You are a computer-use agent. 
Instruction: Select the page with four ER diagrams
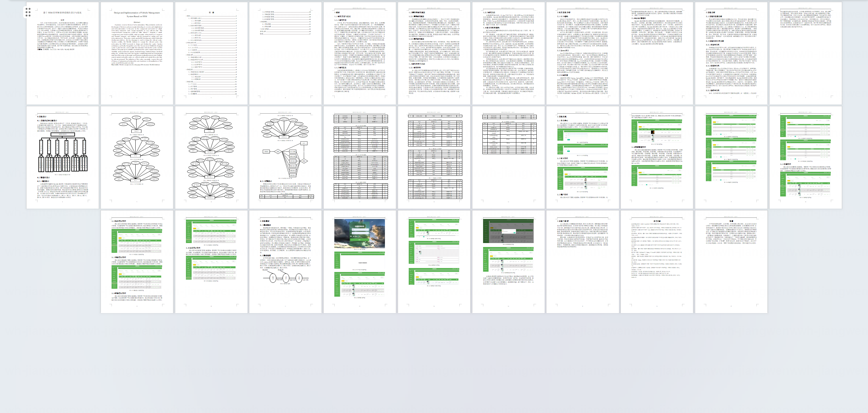pyautogui.click(x=211, y=157)
